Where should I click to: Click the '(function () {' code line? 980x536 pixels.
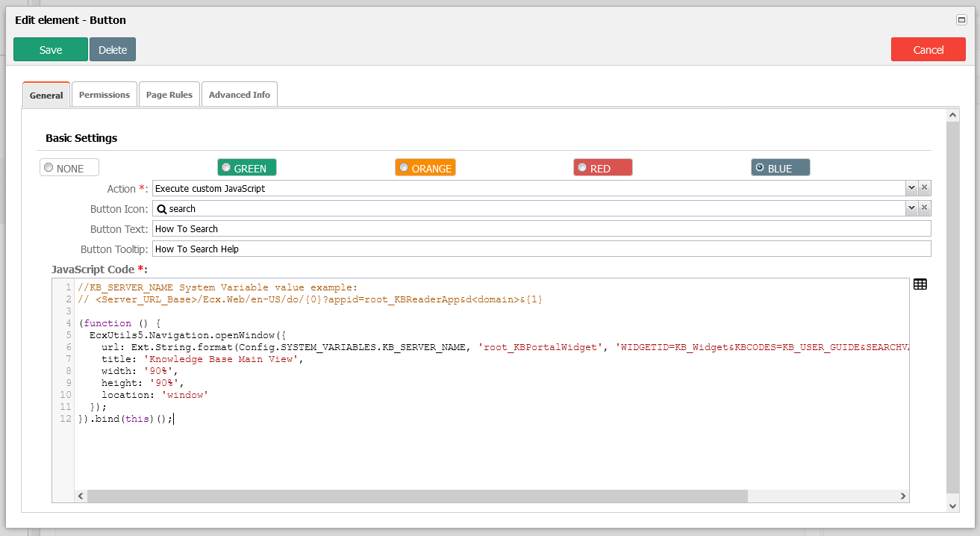pyautogui.click(x=119, y=323)
